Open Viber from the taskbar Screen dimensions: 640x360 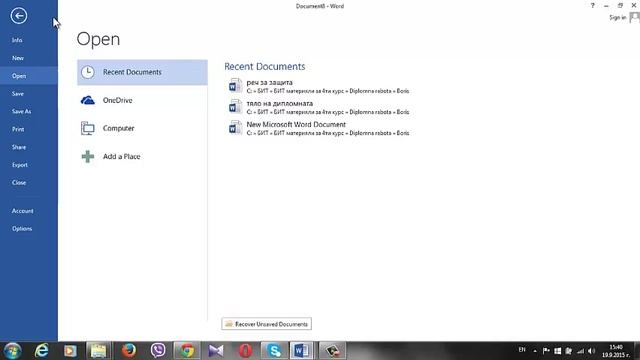click(158, 351)
